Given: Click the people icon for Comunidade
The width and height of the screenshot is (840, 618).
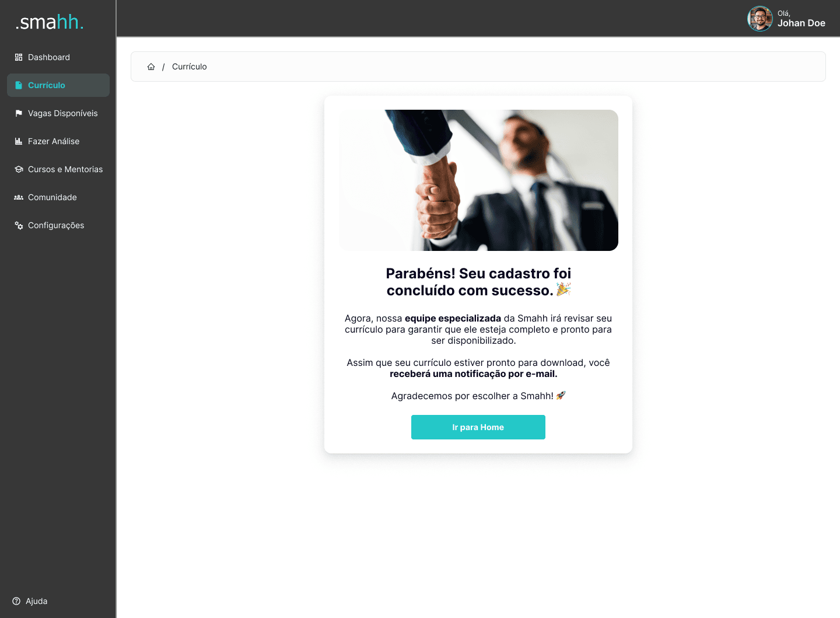Looking at the screenshot, I should [x=19, y=197].
